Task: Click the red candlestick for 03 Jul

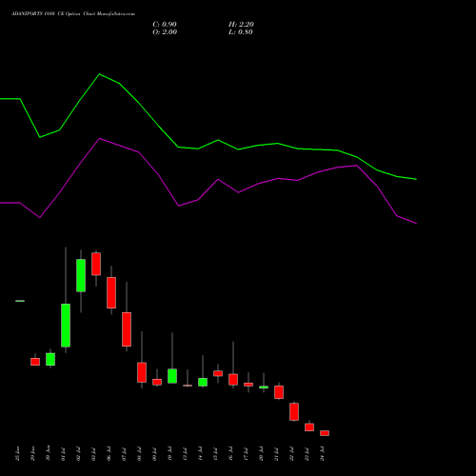Action: [96, 264]
